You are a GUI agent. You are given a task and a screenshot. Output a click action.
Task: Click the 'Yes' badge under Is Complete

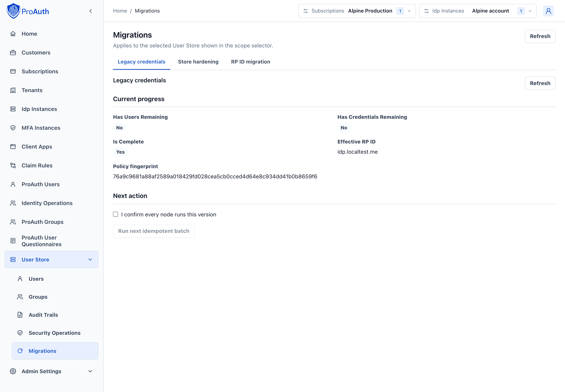[120, 152]
